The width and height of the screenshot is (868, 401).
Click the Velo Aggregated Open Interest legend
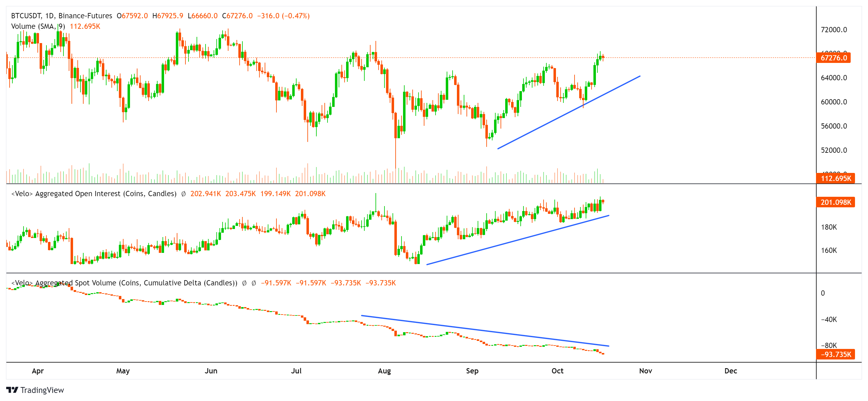[x=94, y=194]
